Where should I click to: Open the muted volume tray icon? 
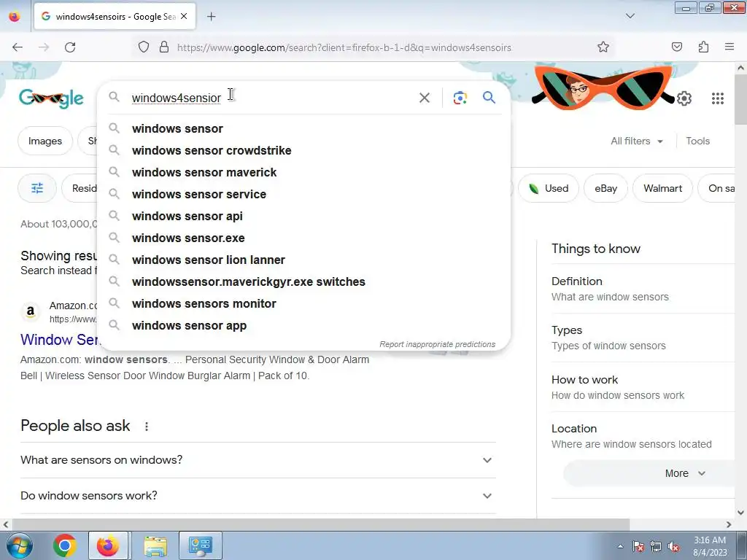tap(673, 547)
